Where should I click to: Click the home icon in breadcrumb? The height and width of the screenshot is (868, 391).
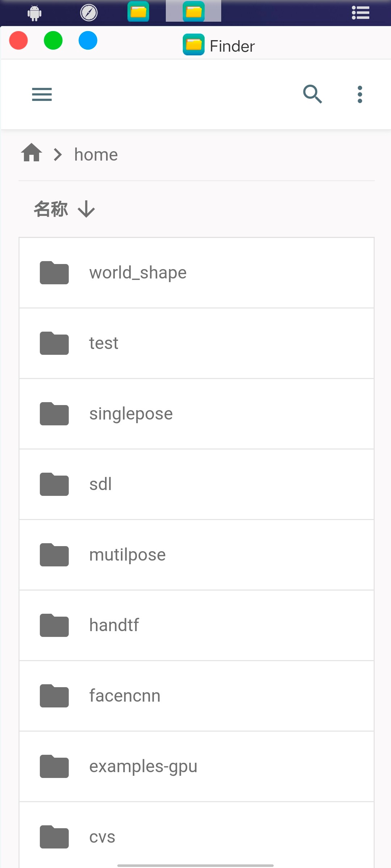(x=31, y=153)
